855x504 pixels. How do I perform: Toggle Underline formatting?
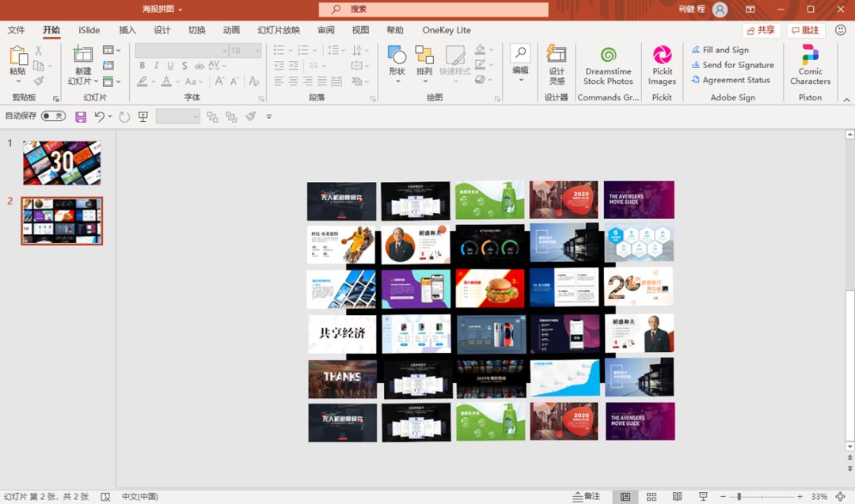(170, 66)
